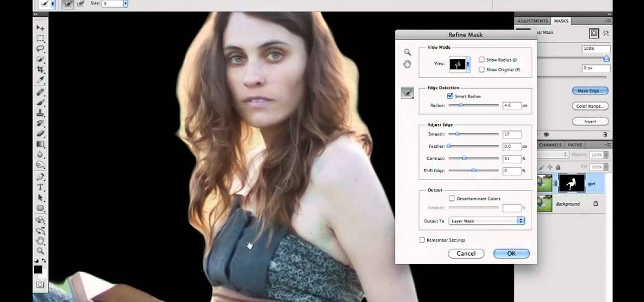This screenshot has height=302, width=644.
Task: Click the girl layer image thumbnail
Action: click(x=545, y=183)
